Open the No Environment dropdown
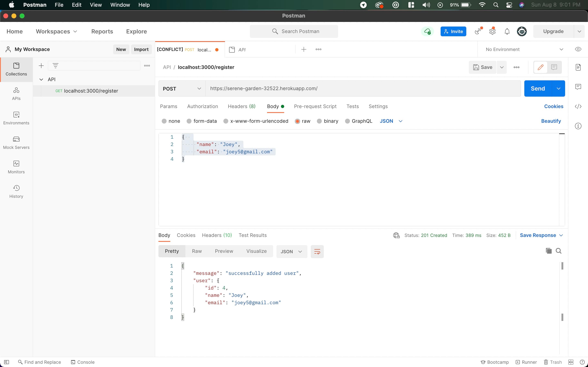 [524, 50]
